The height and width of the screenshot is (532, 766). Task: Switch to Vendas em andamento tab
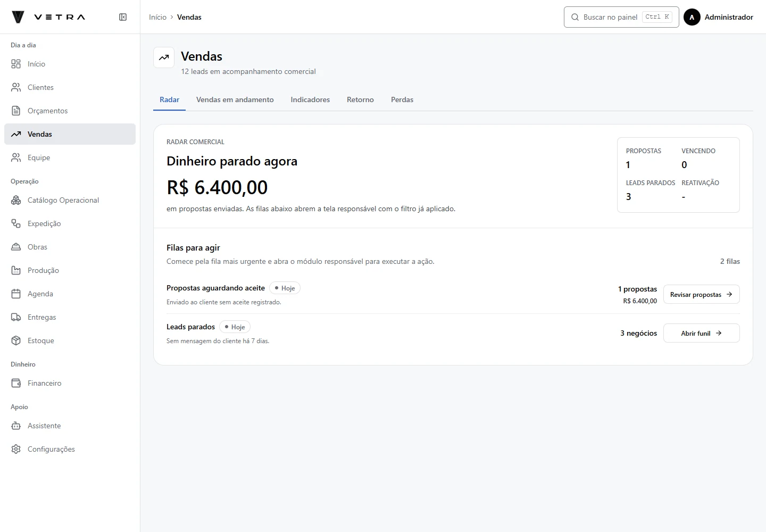tap(235, 99)
